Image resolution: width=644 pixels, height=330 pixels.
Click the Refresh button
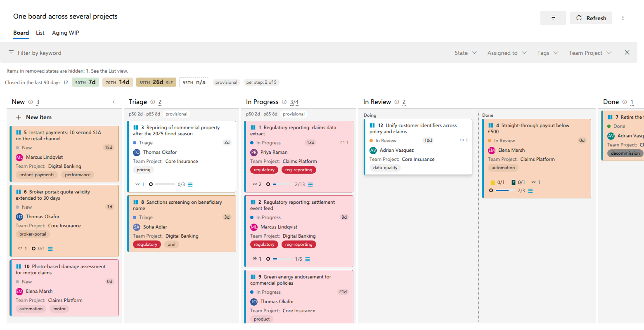click(591, 18)
